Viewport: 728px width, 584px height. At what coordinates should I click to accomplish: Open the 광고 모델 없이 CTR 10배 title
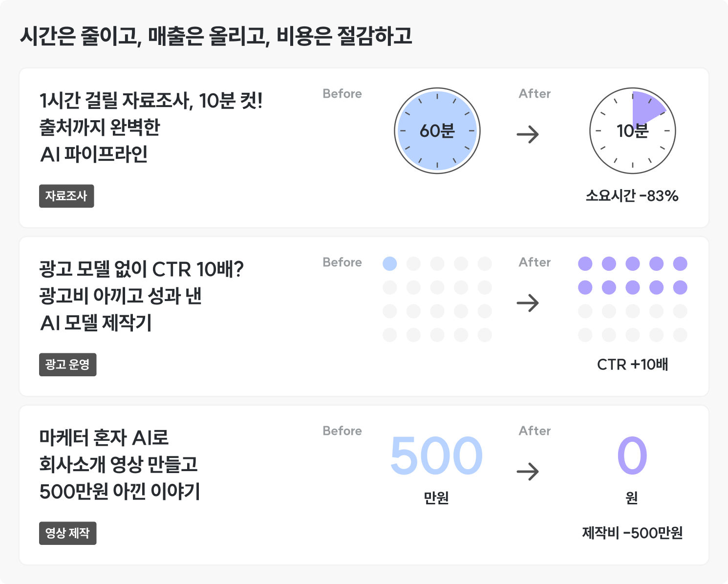coord(141,296)
